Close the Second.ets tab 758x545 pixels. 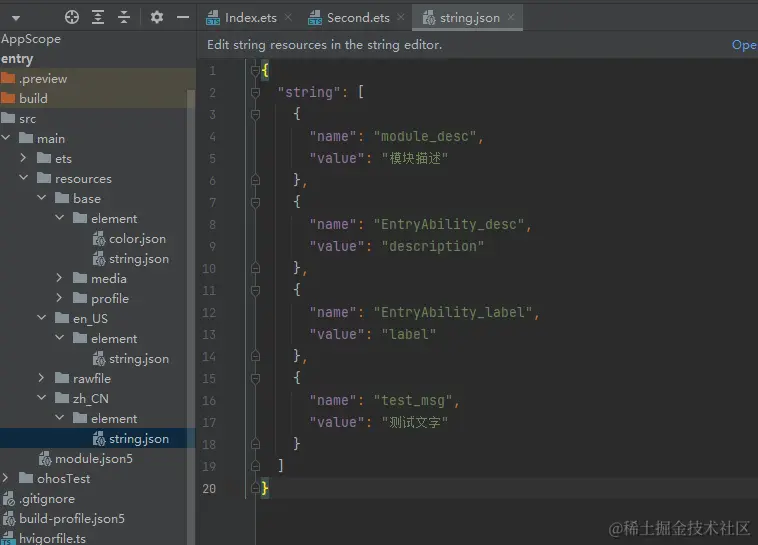coord(401,17)
